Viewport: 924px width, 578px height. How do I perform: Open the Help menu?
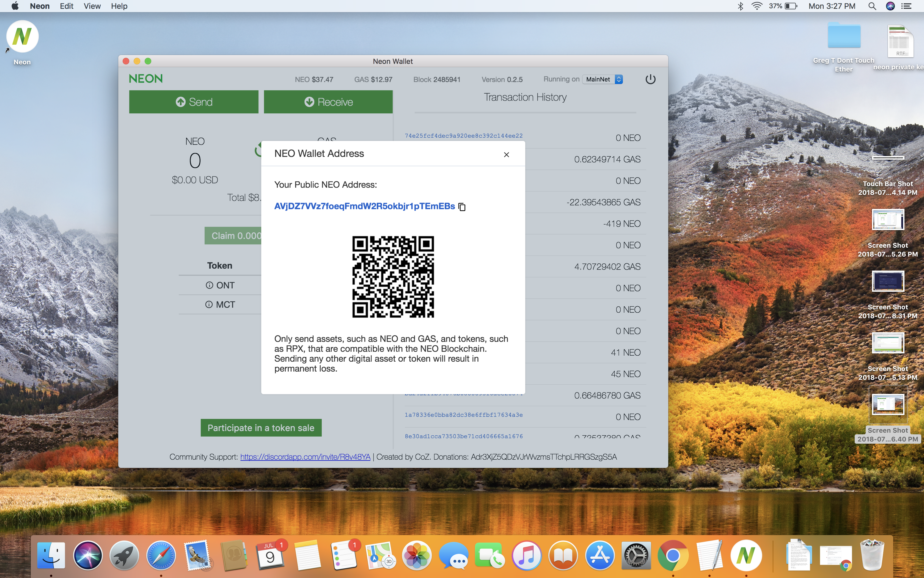[x=119, y=6]
